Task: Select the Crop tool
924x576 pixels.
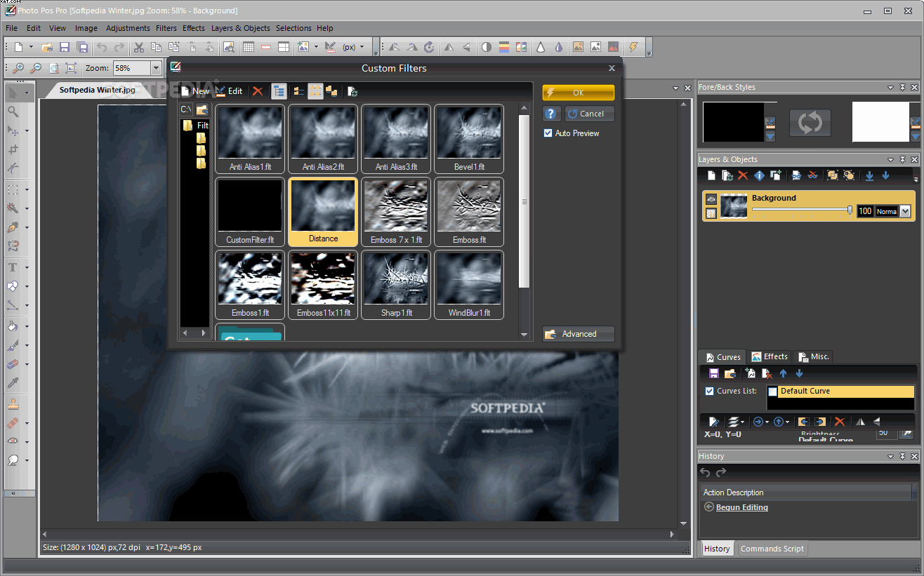Action: 13,149
